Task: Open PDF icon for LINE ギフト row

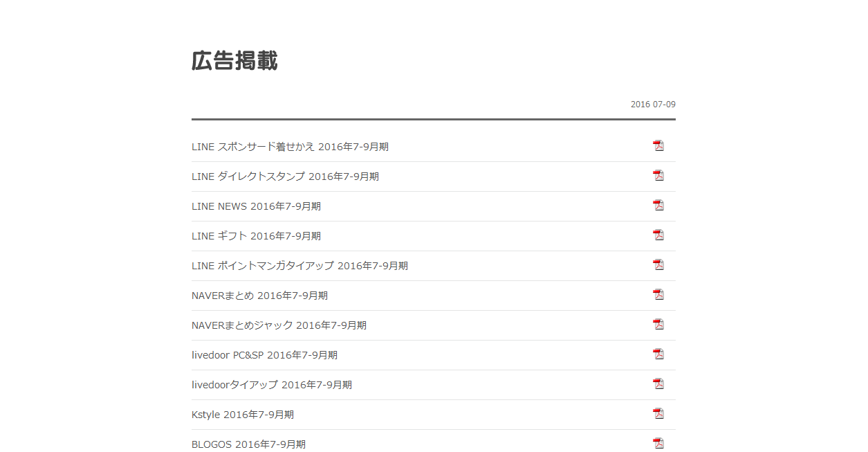Action: [658, 235]
